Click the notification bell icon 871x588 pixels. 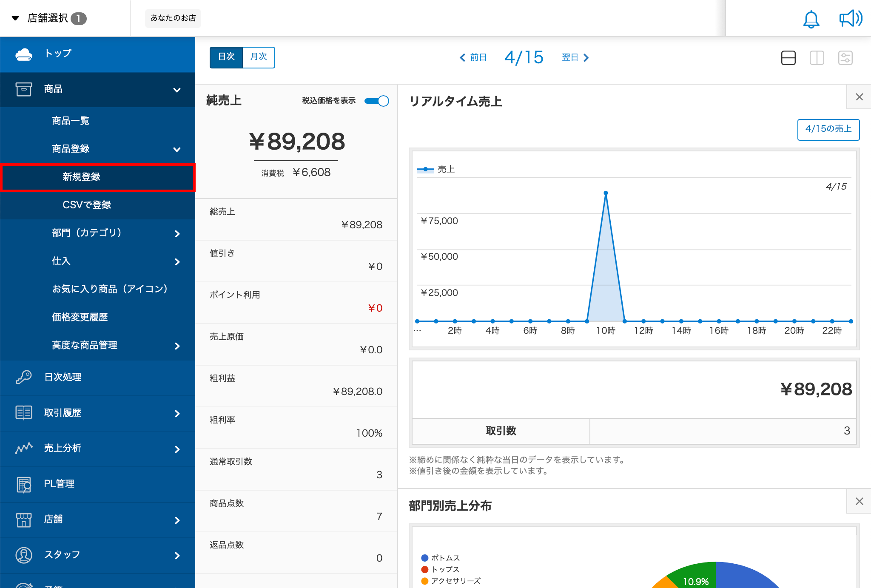pos(811,19)
